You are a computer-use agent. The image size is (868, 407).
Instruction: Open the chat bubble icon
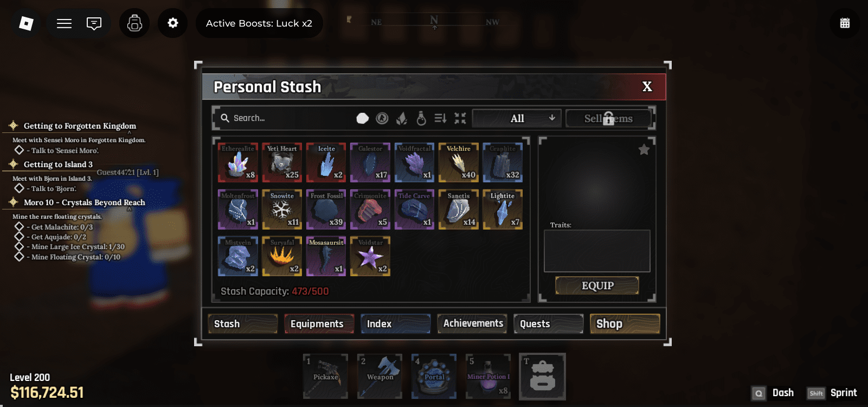point(94,23)
